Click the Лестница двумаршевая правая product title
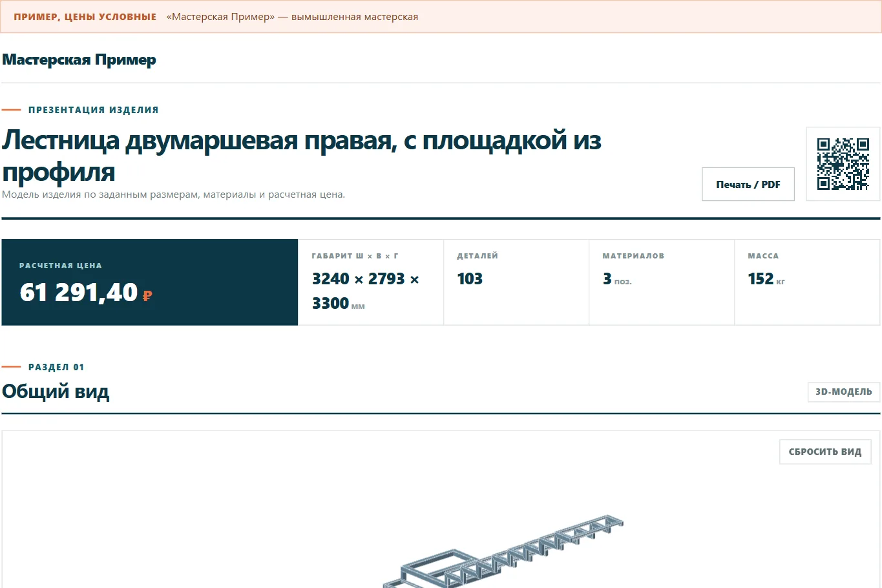 (302, 156)
